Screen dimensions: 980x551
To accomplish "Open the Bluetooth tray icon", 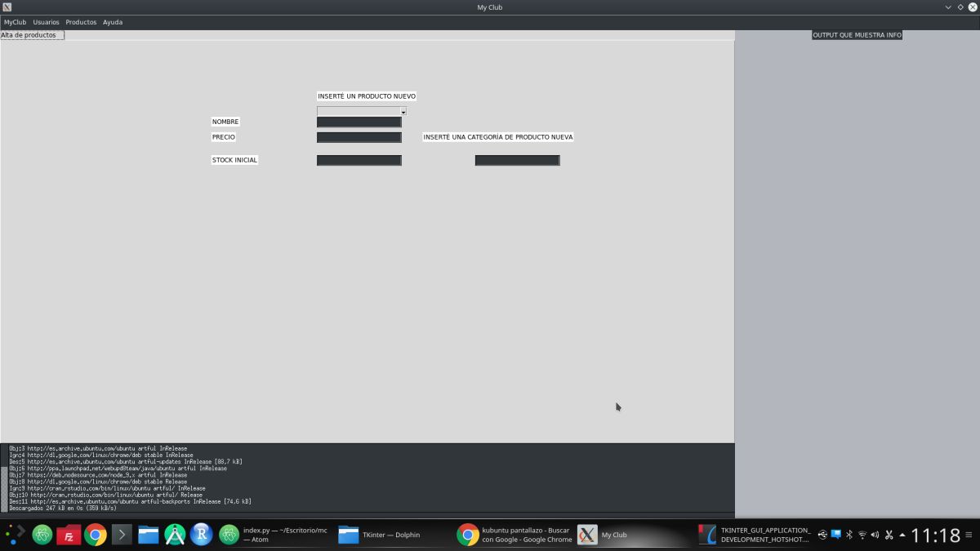I will [849, 535].
